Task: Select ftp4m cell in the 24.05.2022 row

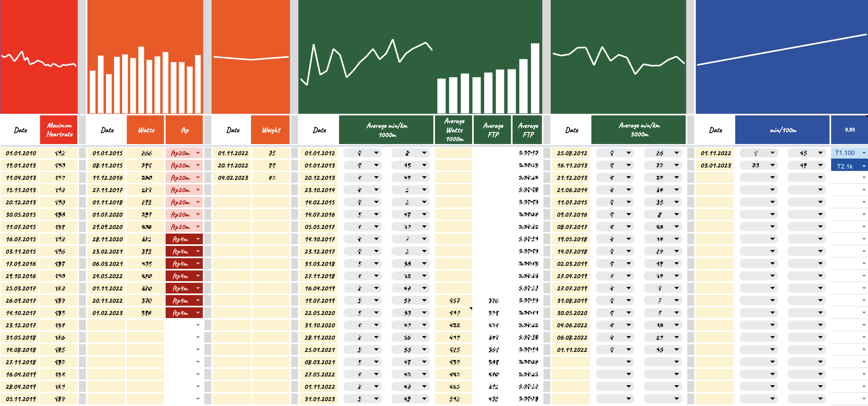Action: pyautogui.click(x=184, y=276)
